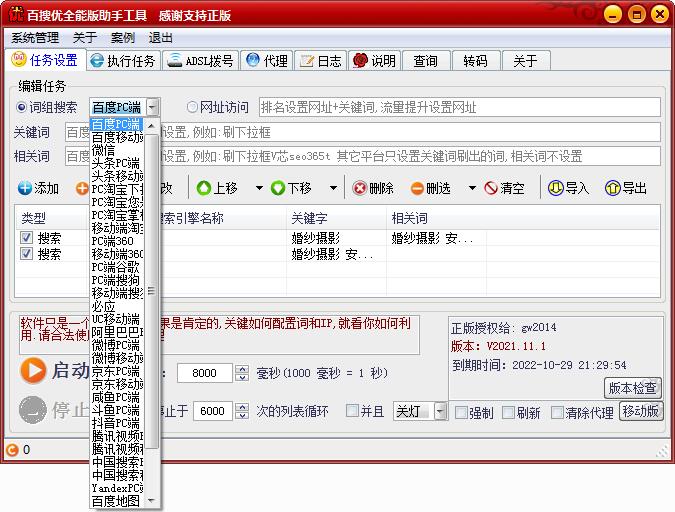Click the 导入 import icon
Image resolution: width=675 pixels, height=512 pixels.
click(x=555, y=188)
